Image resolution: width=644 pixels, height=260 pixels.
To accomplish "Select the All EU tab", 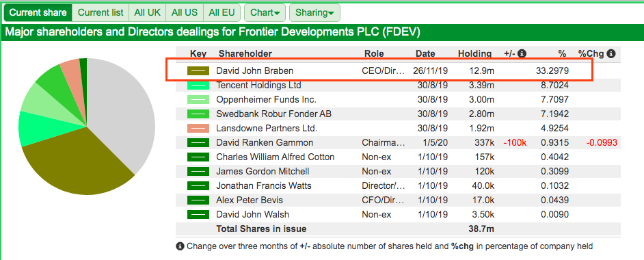I will 222,13.
